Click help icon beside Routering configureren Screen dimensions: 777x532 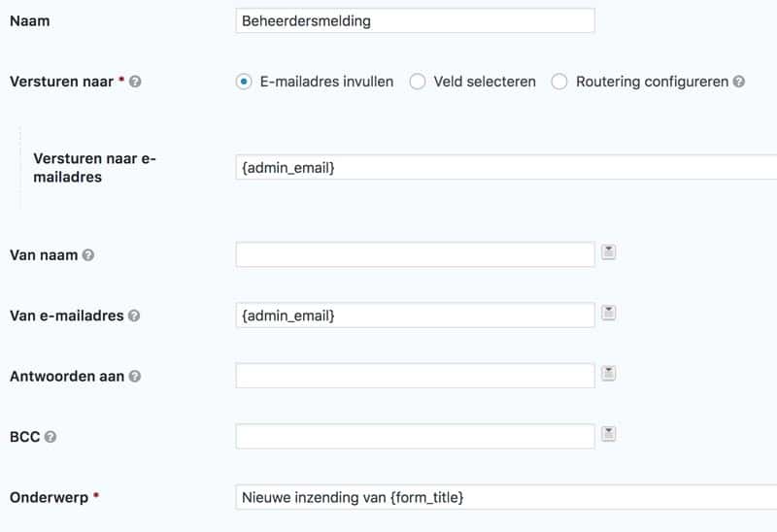pos(738,82)
